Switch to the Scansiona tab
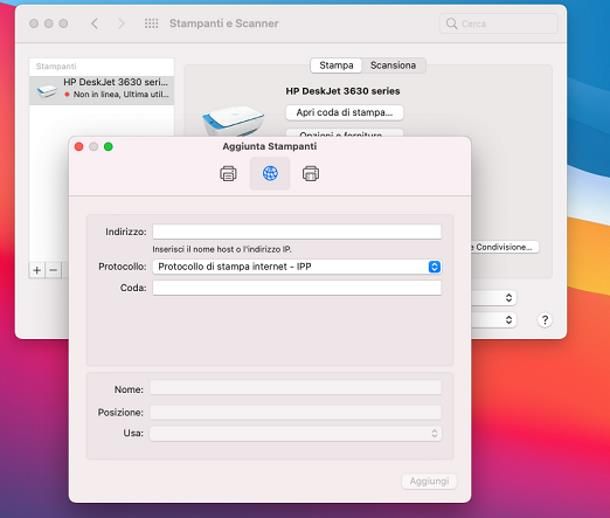 point(393,65)
